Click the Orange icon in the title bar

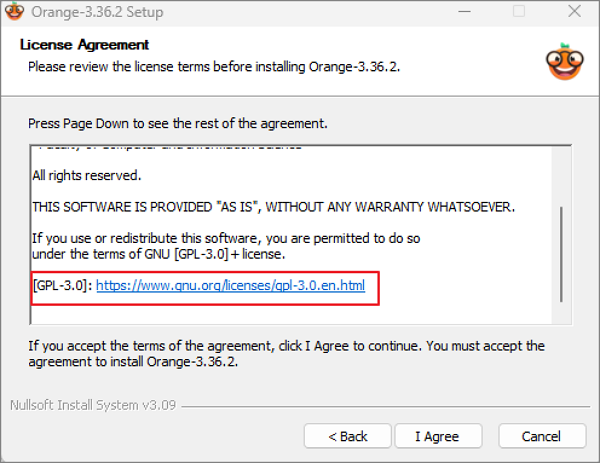click(15, 11)
